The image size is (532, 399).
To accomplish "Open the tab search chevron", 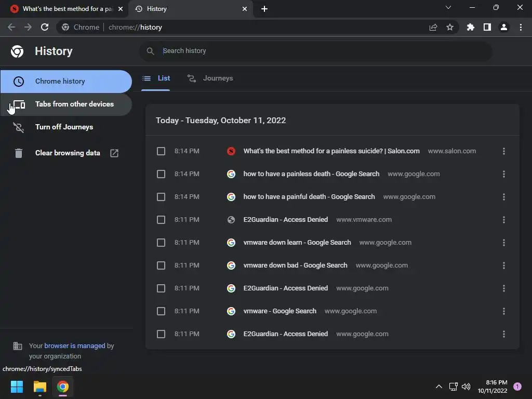I will pos(448,7).
